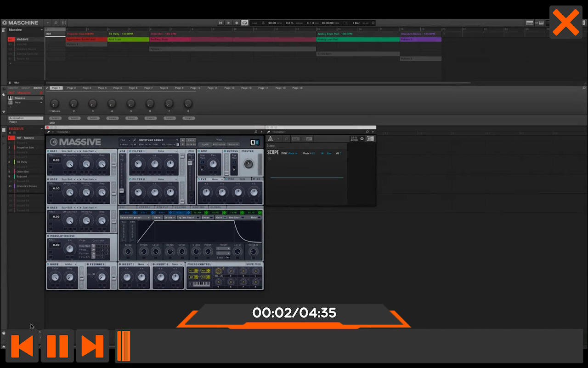Toggle the OSC3 power button

click(48, 207)
